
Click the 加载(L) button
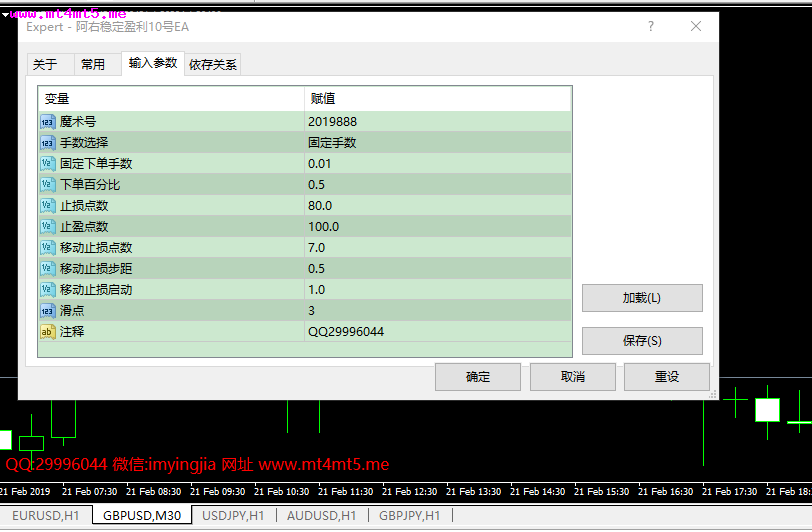pyautogui.click(x=642, y=298)
